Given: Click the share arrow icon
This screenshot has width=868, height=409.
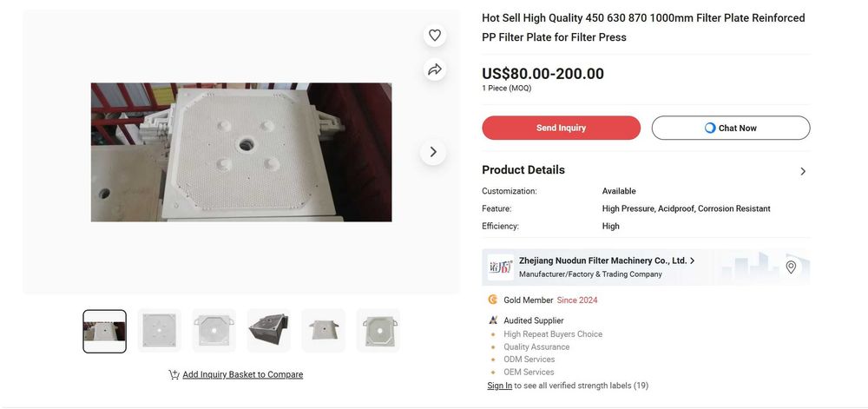Looking at the screenshot, I should (435, 69).
